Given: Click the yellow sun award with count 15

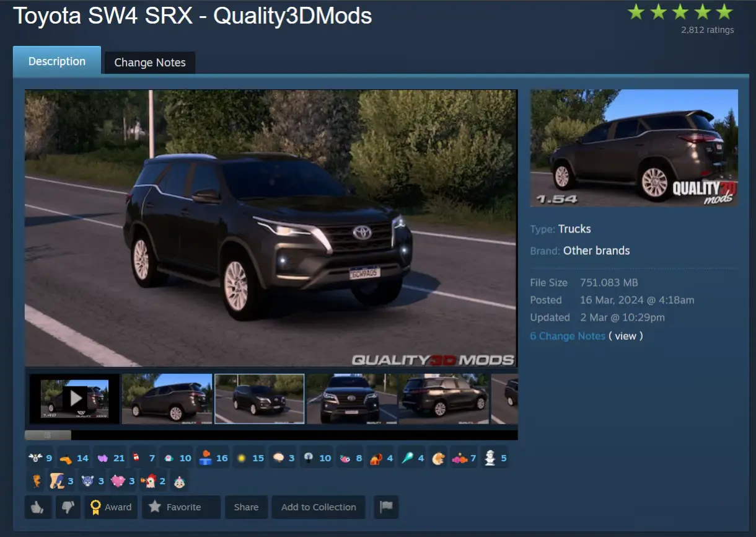Looking at the screenshot, I should tap(249, 458).
